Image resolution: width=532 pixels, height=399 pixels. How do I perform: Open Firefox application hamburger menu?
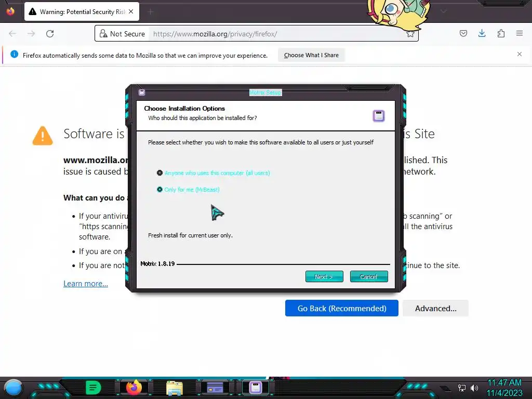tap(520, 33)
